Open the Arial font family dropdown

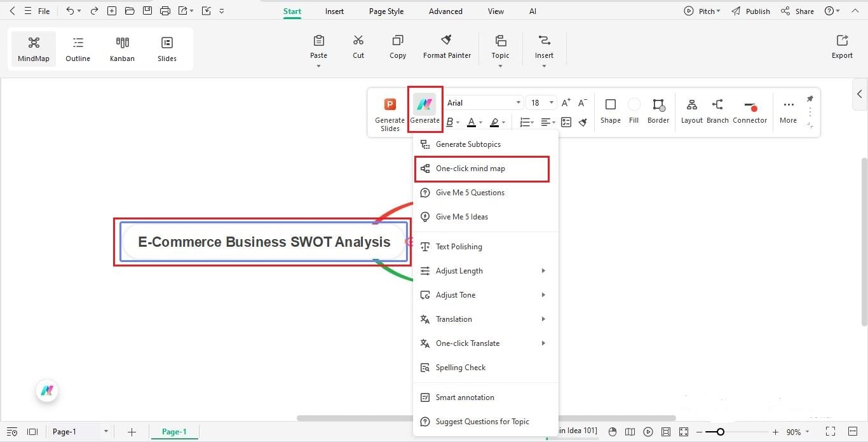(483, 102)
